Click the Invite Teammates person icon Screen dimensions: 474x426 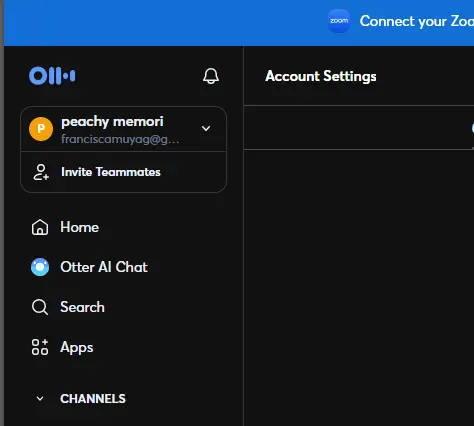click(x=41, y=172)
